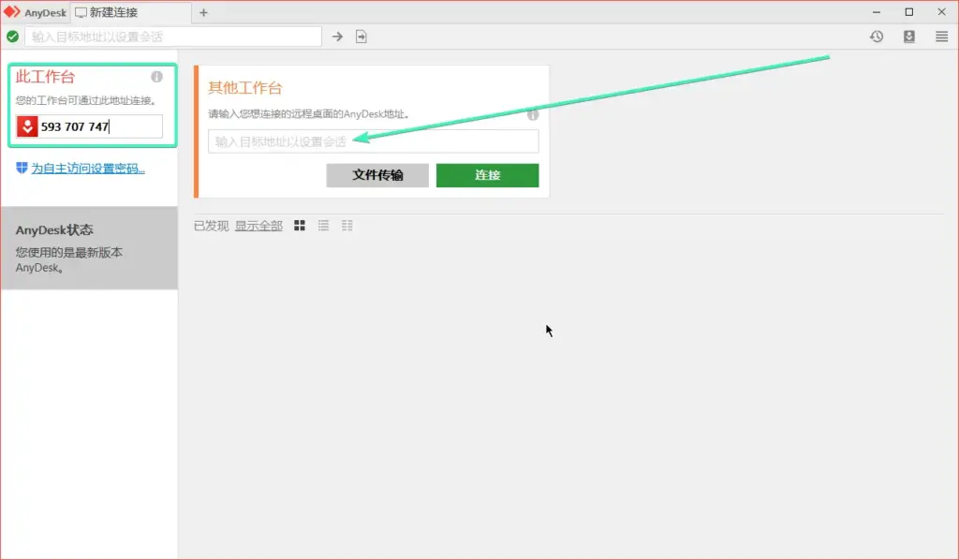Click the file transfer session icon in toolbar
Image resolution: width=959 pixels, height=560 pixels.
point(361,36)
